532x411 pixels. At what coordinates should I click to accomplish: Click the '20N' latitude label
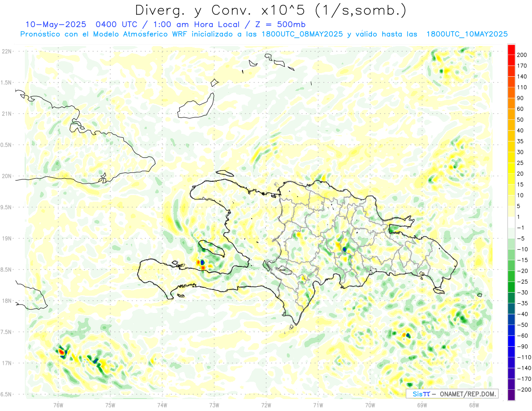tap(6, 176)
